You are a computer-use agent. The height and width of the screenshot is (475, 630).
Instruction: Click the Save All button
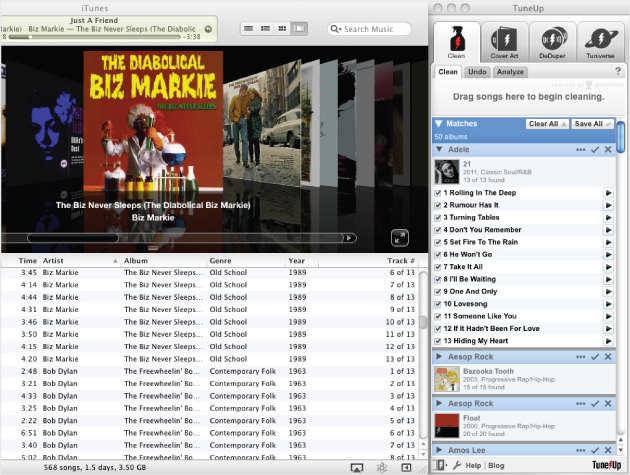[593, 124]
